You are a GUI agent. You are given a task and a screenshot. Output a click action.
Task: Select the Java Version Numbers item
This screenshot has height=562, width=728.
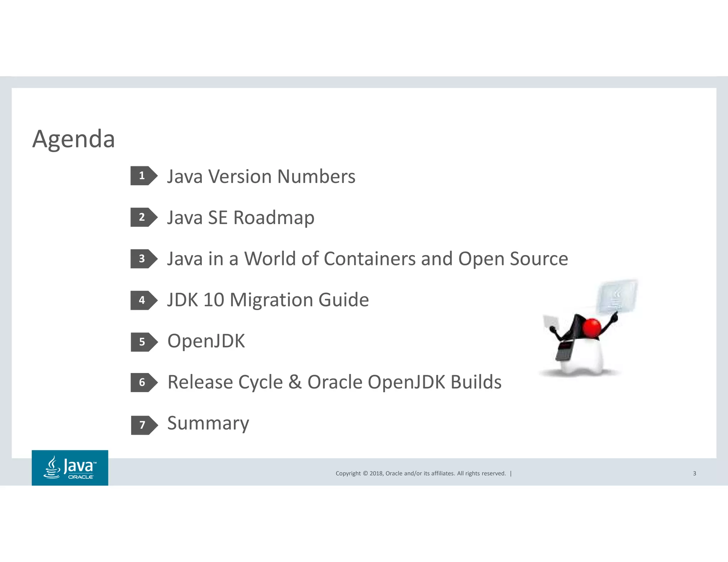pos(261,177)
